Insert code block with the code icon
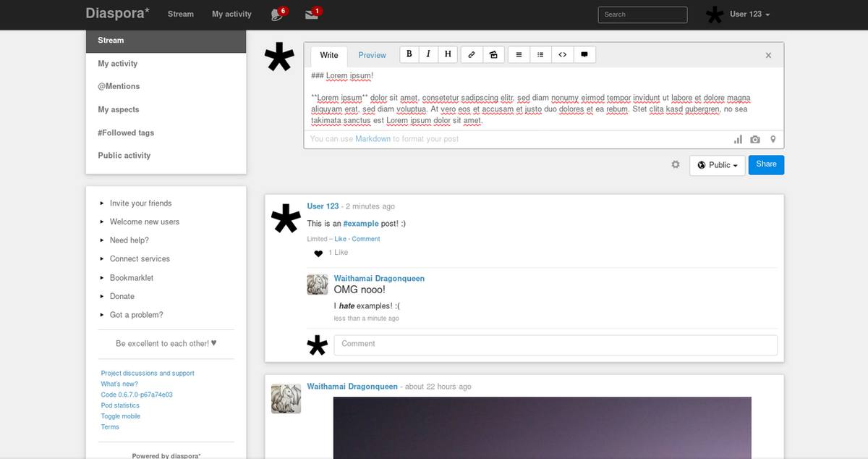 pyautogui.click(x=562, y=54)
